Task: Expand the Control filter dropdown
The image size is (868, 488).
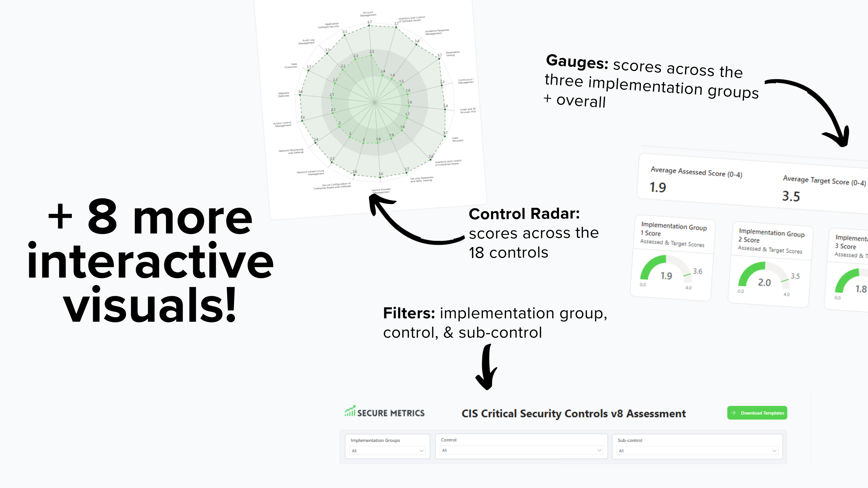Action: point(521,450)
